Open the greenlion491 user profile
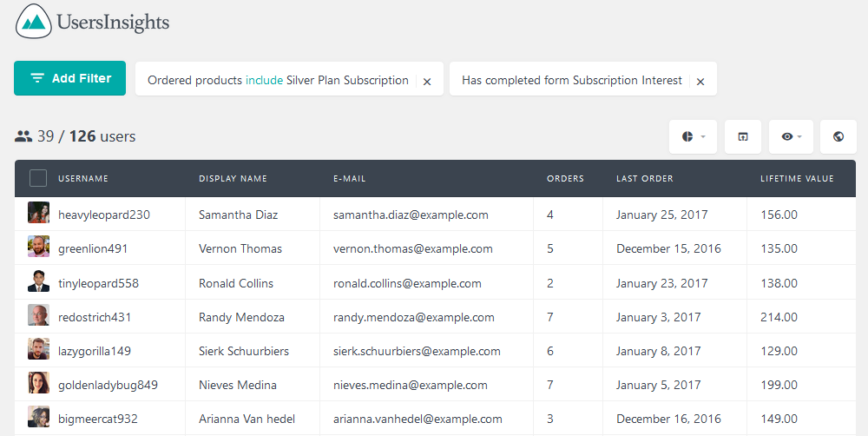868x436 pixels. point(93,248)
